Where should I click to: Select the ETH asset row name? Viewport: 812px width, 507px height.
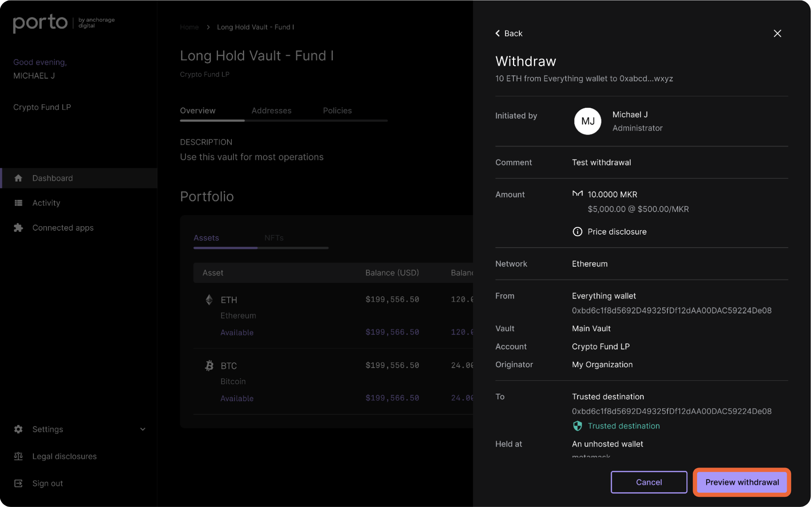229,300
